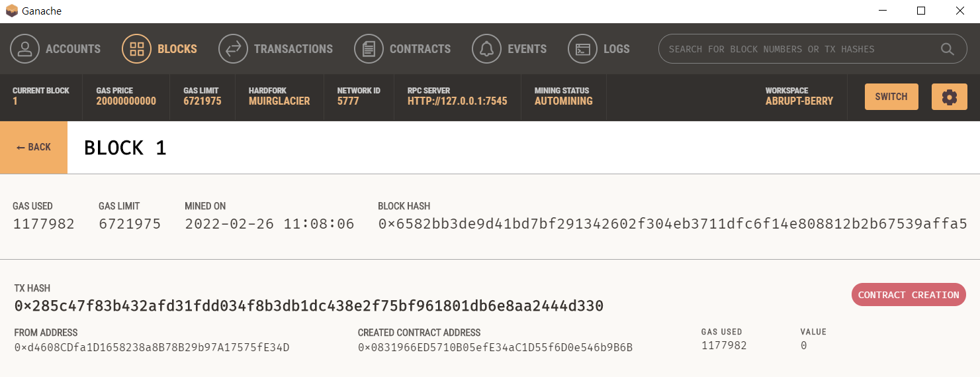Click the Blocks grid icon
The image size is (980, 377).
[137, 49]
